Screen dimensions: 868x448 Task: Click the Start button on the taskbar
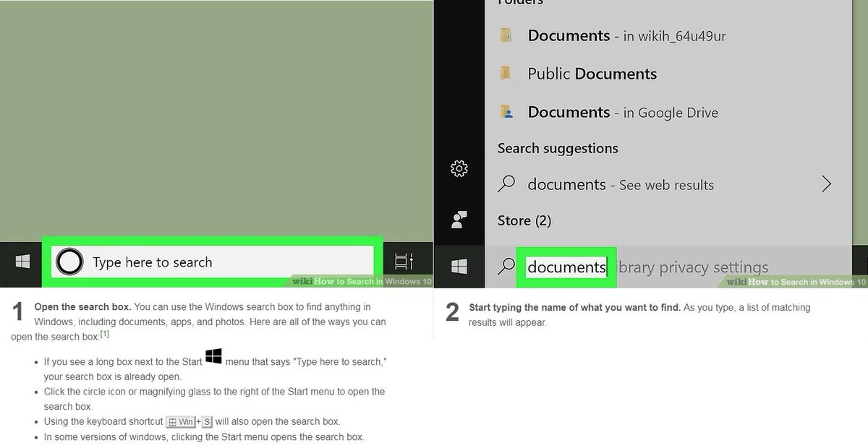[21, 261]
